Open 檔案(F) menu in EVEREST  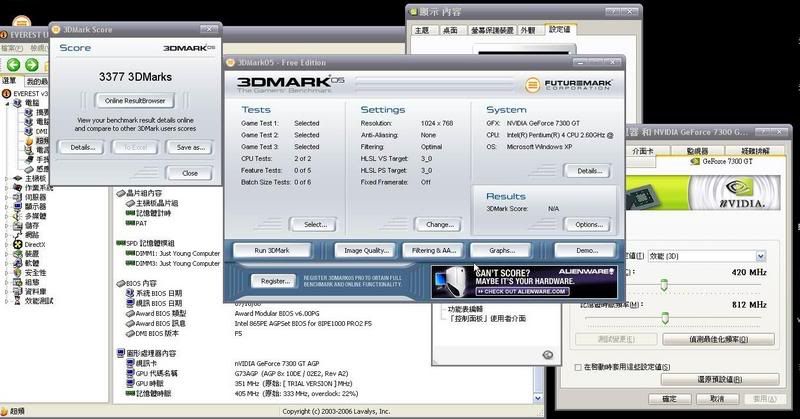tap(12, 48)
